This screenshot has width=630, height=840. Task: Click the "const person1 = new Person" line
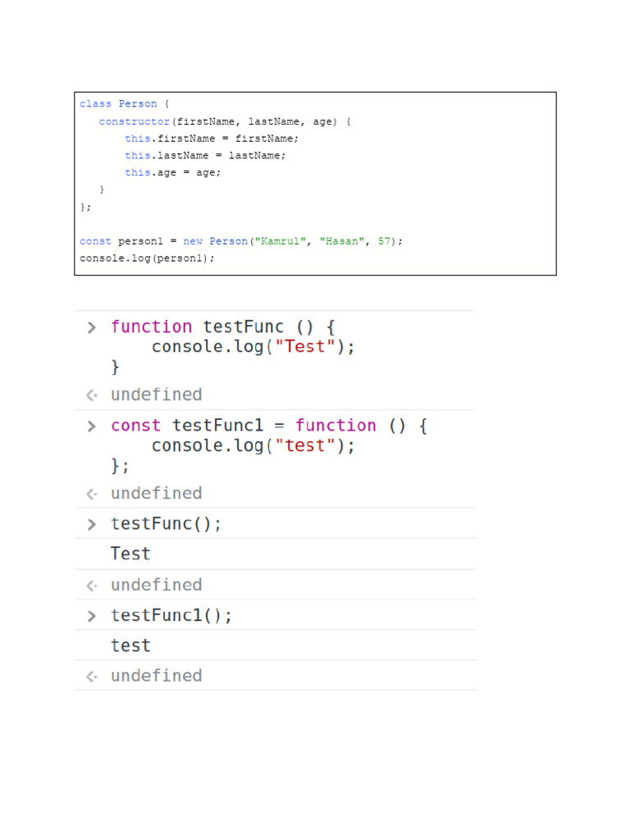click(x=241, y=241)
